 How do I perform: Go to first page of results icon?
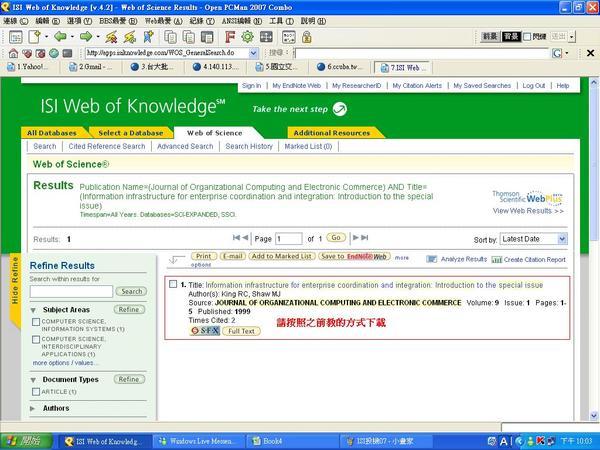tap(236, 238)
